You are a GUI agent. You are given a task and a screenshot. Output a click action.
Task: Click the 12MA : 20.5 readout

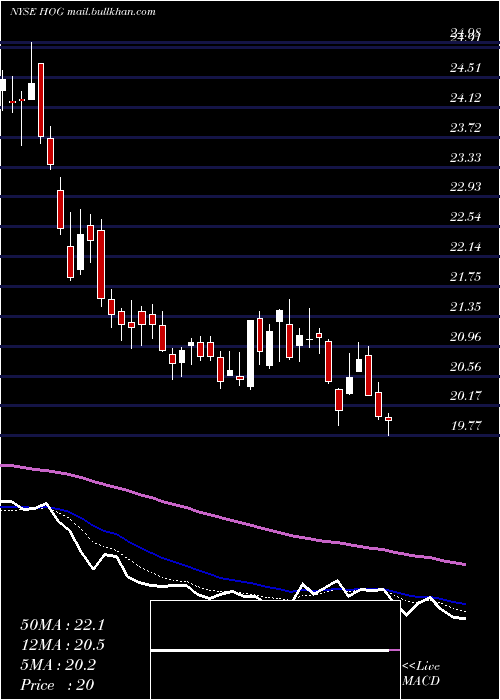pyautogui.click(x=62, y=645)
